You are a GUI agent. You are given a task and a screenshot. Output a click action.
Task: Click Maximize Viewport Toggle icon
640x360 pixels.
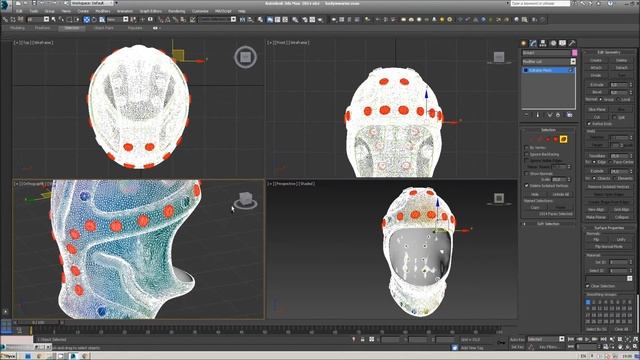636,347
